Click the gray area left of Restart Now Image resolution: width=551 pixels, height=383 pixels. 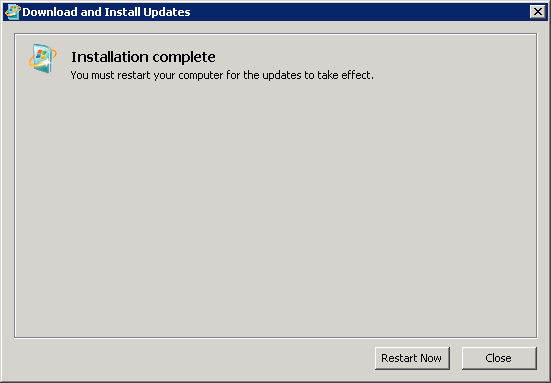tap(193, 358)
